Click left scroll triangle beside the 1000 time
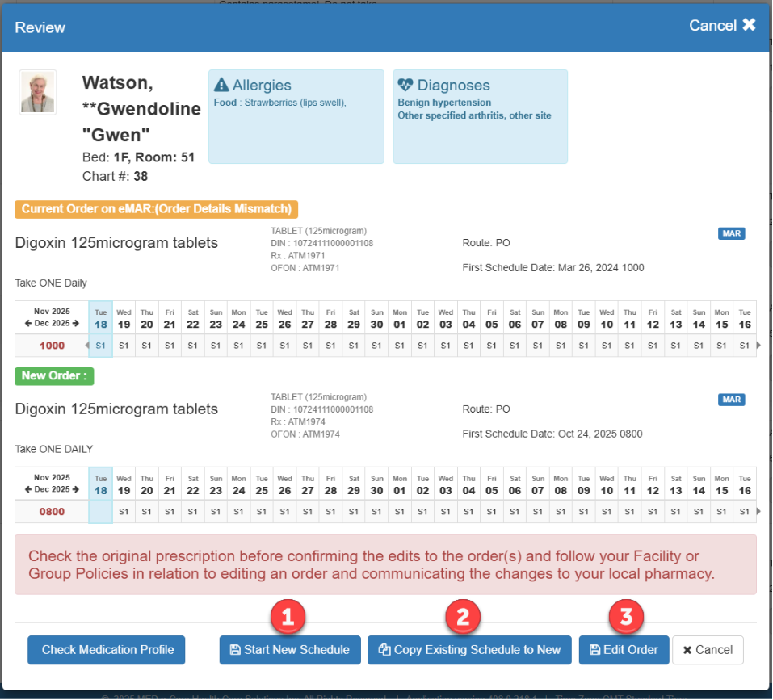The image size is (773, 700). (x=86, y=346)
